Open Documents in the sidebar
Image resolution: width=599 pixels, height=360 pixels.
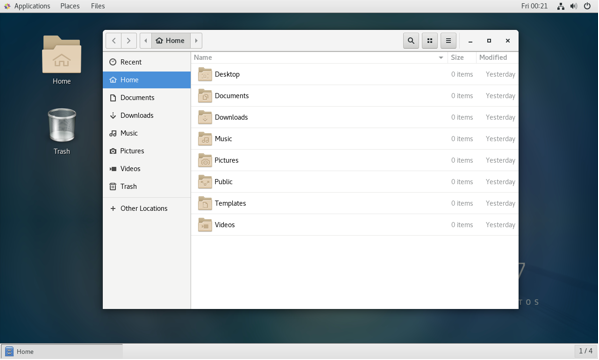[x=147, y=97]
